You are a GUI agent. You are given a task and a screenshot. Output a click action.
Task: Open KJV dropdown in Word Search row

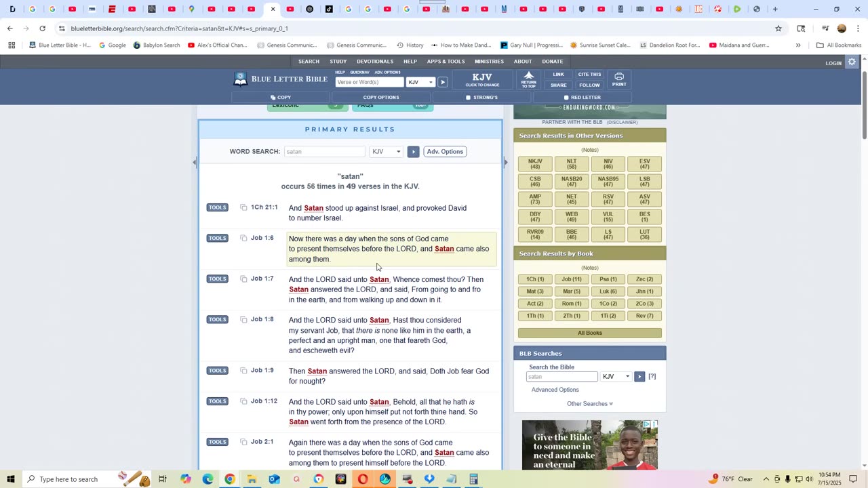(x=387, y=152)
